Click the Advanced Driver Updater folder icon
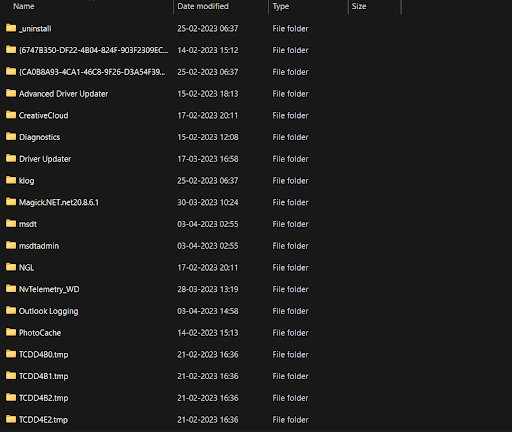The height and width of the screenshot is (432, 512). [11, 93]
